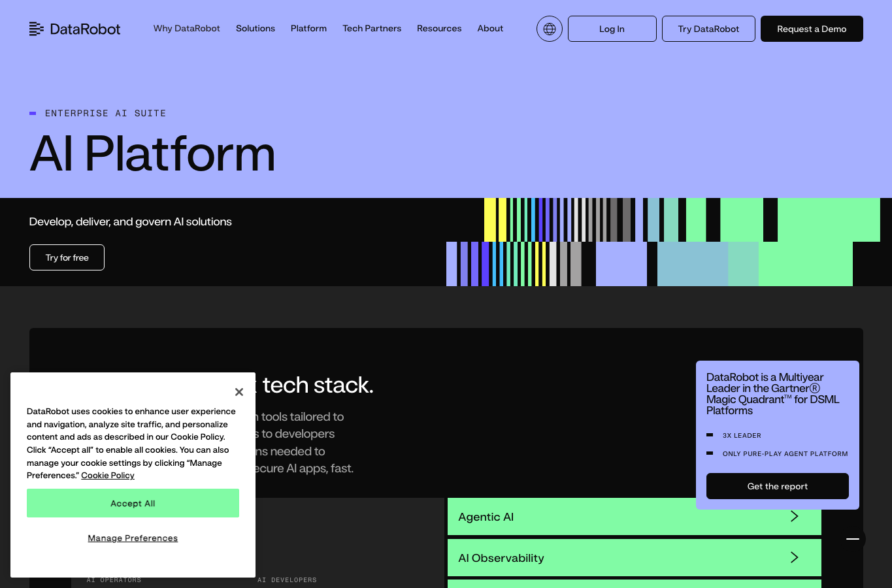Click Request a Demo button
892x588 pixels.
[x=812, y=29]
